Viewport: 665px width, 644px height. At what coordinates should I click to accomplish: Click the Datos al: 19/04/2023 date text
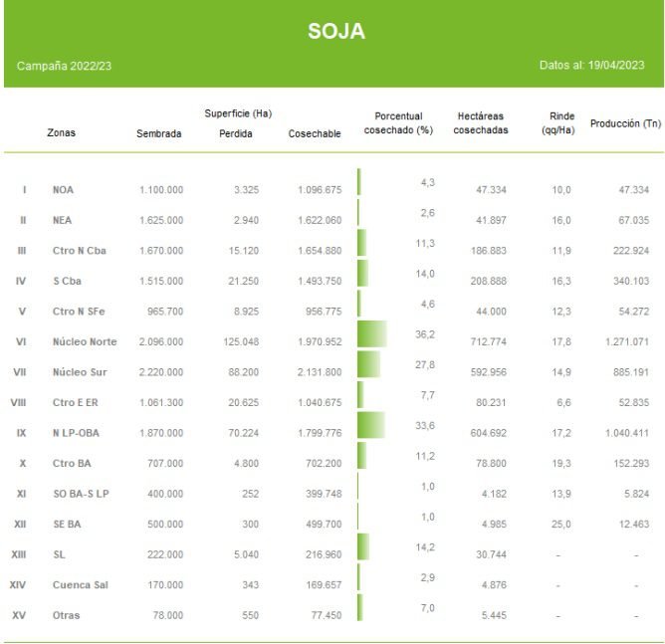(591, 66)
